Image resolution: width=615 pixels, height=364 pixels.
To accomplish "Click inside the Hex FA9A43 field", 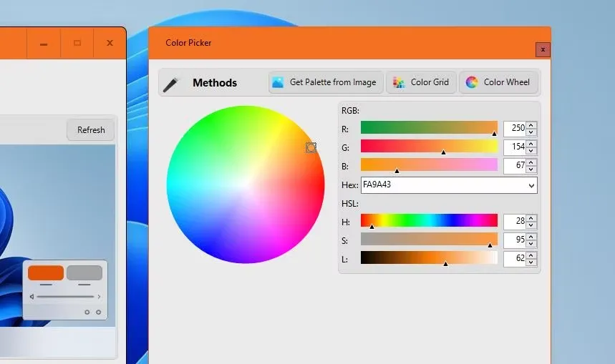I will pos(443,185).
